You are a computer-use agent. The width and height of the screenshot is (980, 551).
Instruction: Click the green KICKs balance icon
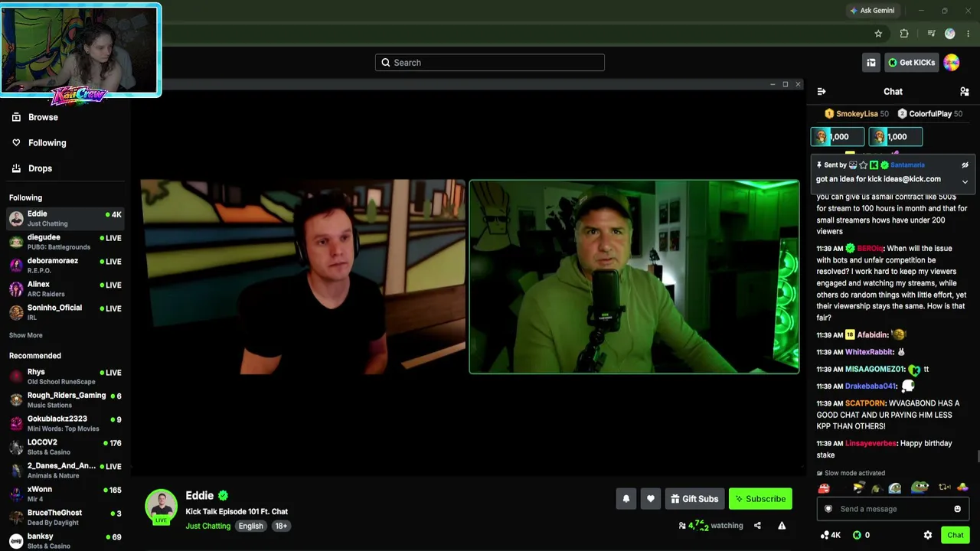[x=857, y=535]
